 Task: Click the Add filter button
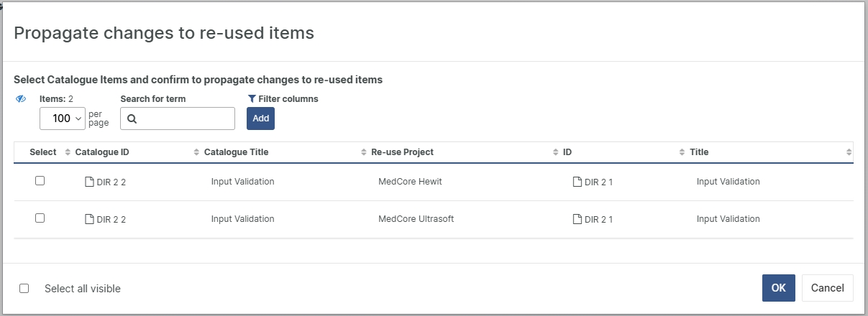point(260,118)
